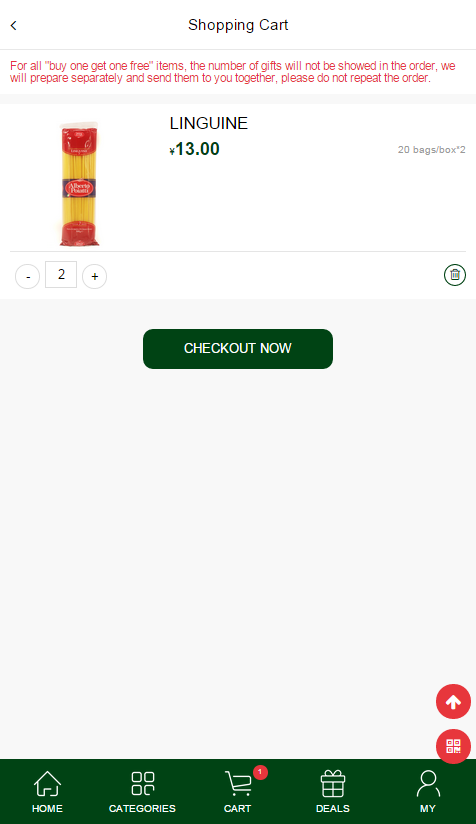Viewport: 476px width, 824px height.
Task: Open the red QR code button
Action: pyautogui.click(x=453, y=746)
